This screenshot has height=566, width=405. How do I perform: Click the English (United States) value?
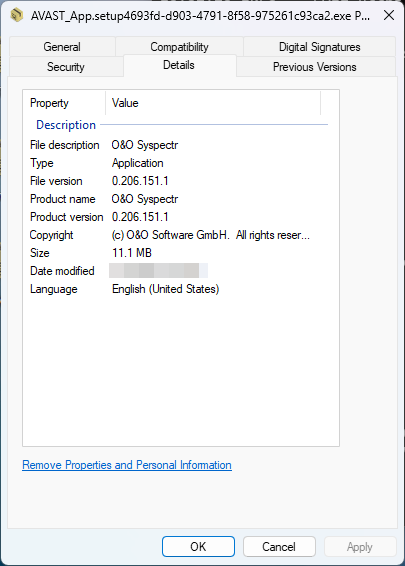[166, 289]
